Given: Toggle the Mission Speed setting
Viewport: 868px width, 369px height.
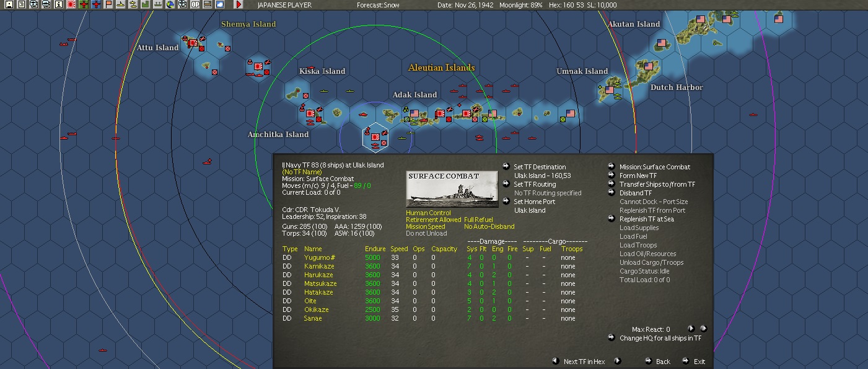Looking at the screenshot, I should pyautogui.click(x=425, y=227).
